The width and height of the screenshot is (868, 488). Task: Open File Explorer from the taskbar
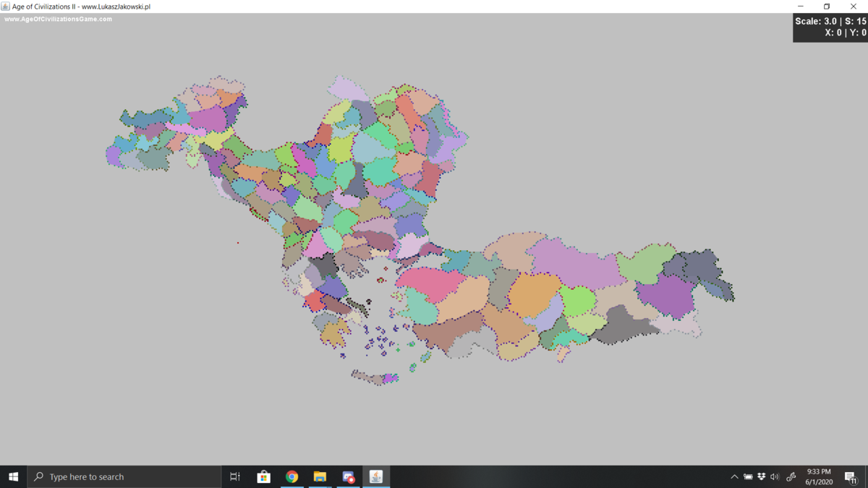pyautogui.click(x=320, y=476)
